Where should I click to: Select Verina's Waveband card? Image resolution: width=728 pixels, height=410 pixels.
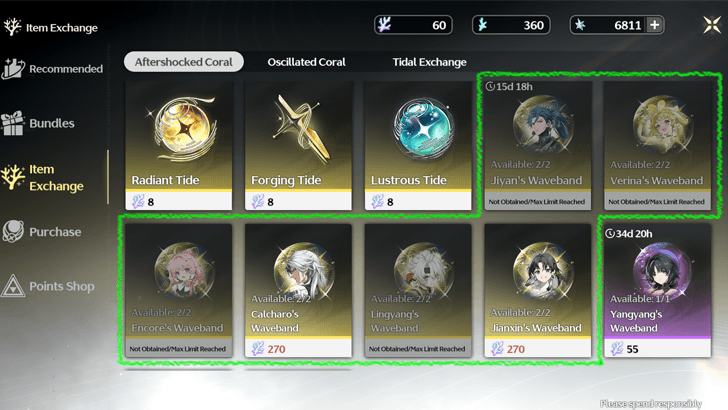(x=657, y=146)
